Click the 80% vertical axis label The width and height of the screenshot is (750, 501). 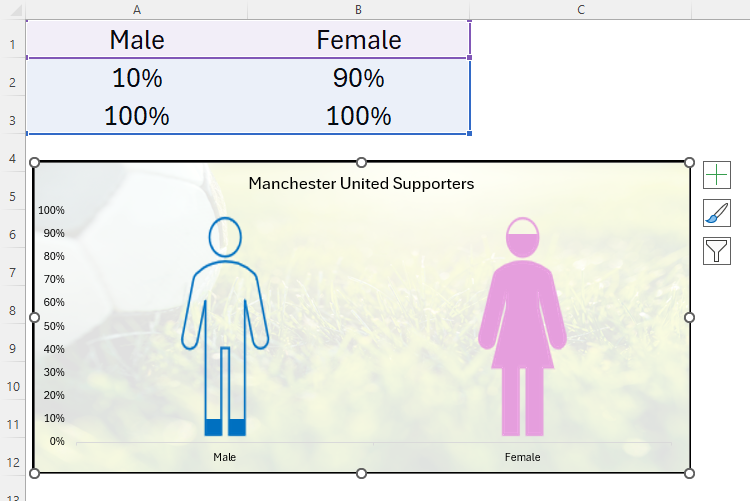54,256
